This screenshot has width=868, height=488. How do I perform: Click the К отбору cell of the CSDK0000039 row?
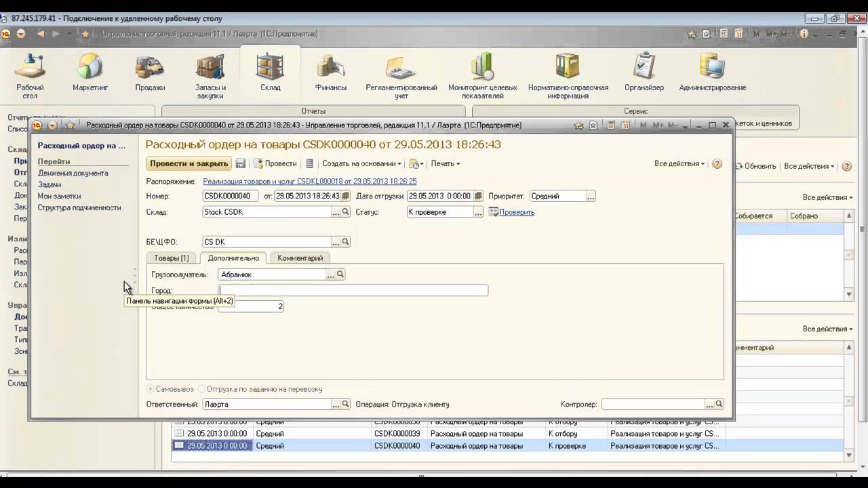pos(576,434)
